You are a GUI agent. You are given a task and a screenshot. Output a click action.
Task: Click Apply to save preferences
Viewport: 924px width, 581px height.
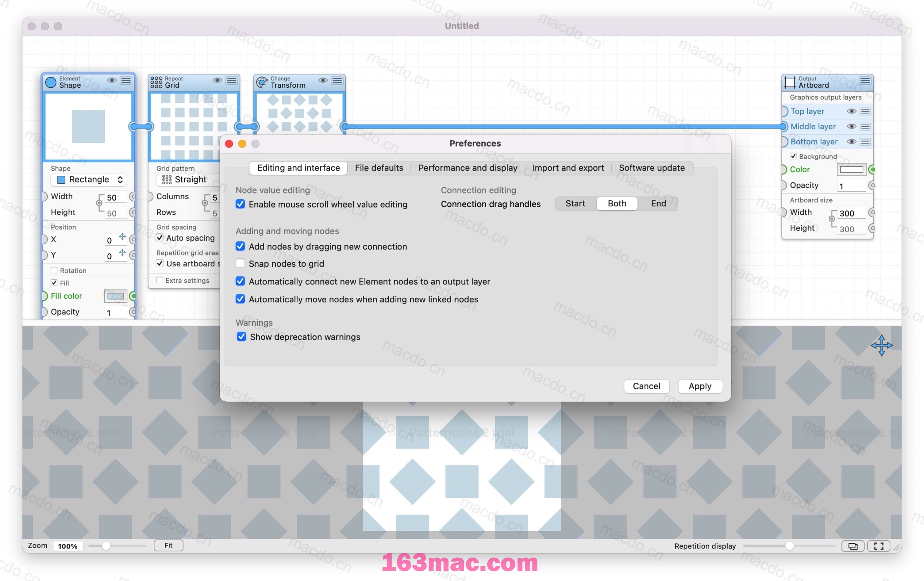tap(700, 385)
